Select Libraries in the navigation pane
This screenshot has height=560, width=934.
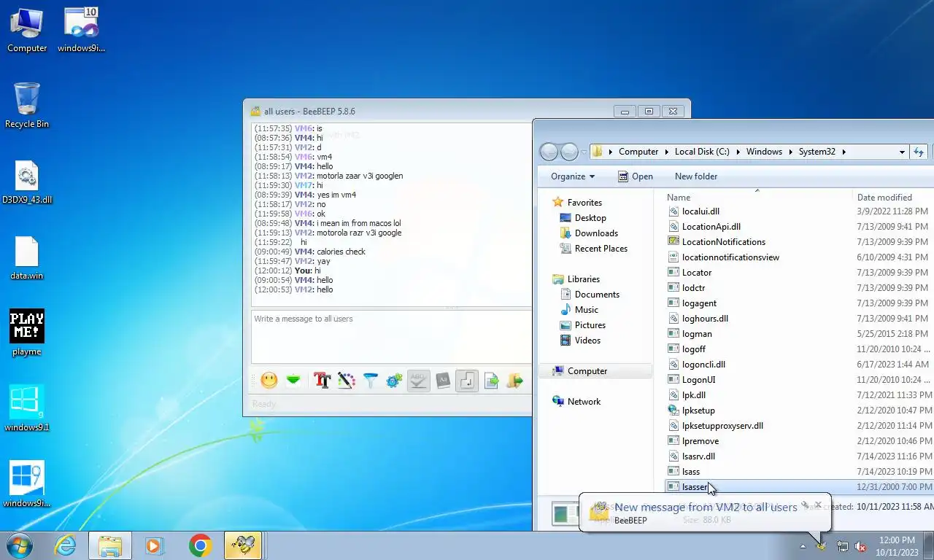click(x=583, y=279)
